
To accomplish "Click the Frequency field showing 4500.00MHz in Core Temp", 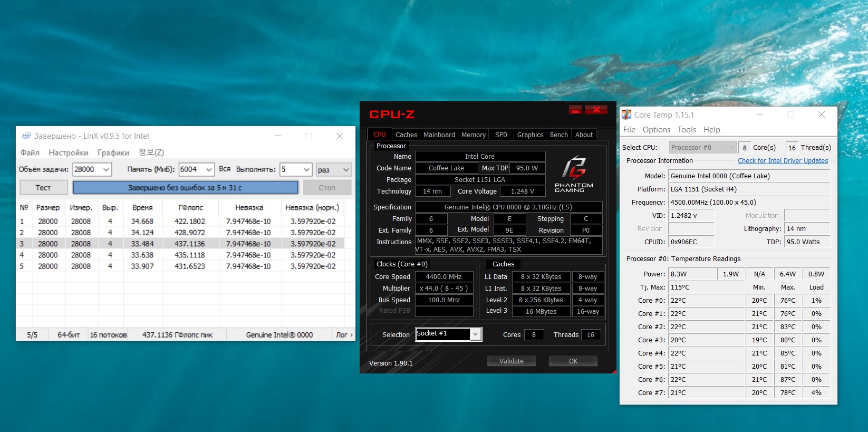I will [x=749, y=203].
